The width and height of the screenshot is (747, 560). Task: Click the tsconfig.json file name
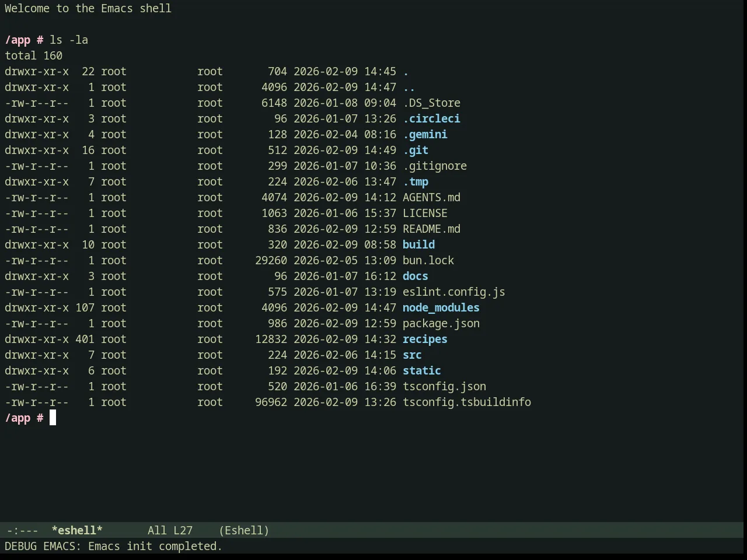[444, 386]
